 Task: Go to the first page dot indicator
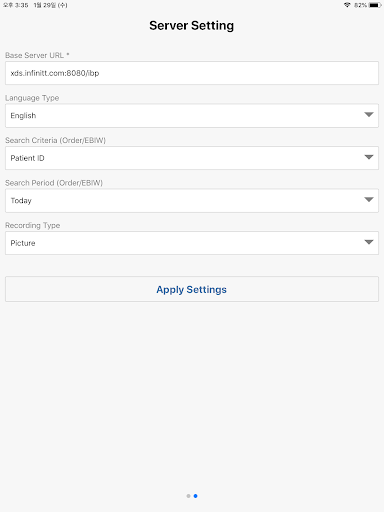(x=188, y=496)
